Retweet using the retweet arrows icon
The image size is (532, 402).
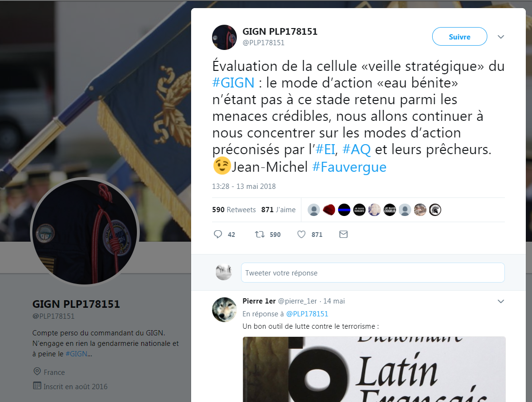point(260,234)
